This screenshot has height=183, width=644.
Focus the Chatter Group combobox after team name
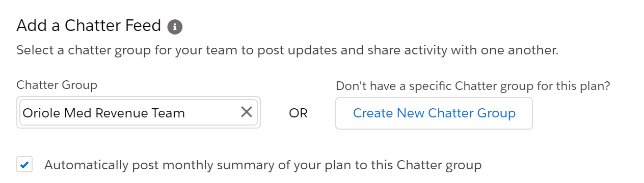point(211,112)
